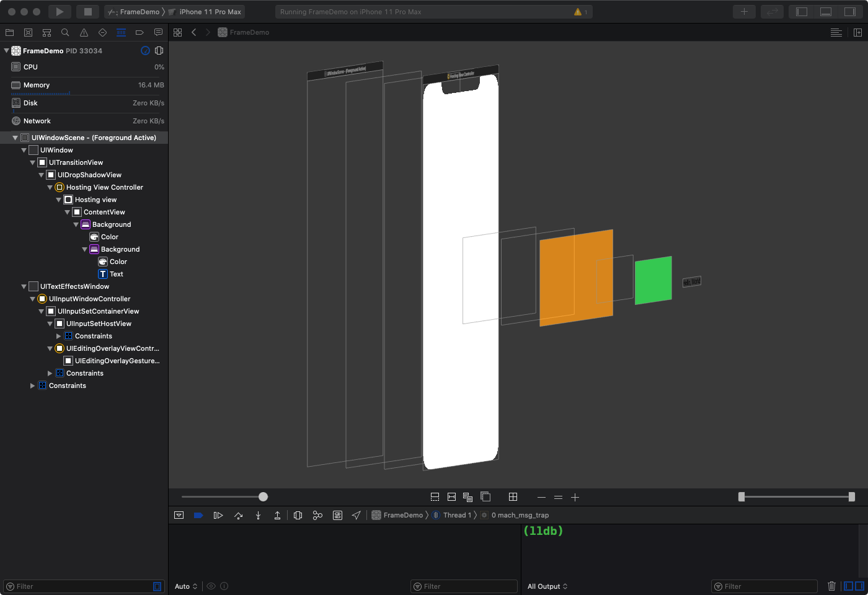Collapse the UITransitionView node

pos(32,162)
